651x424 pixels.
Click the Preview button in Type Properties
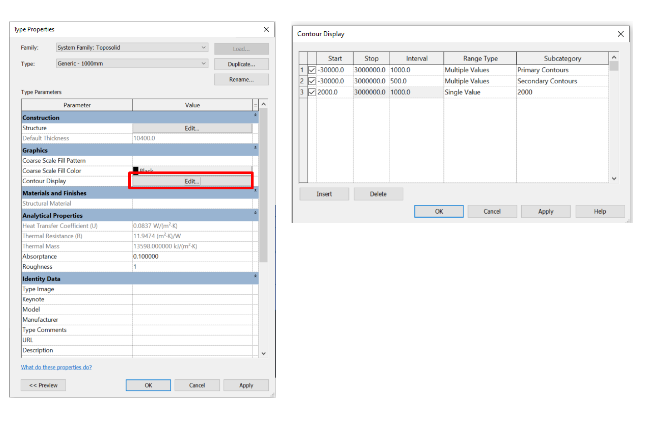coord(43,385)
